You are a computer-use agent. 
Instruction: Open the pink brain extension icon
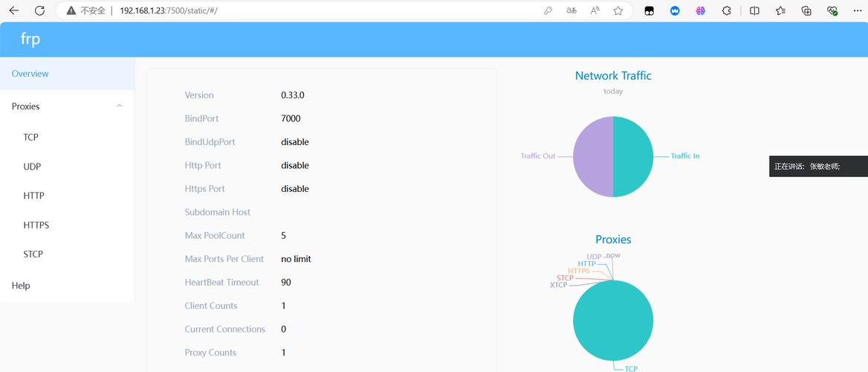[x=700, y=10]
